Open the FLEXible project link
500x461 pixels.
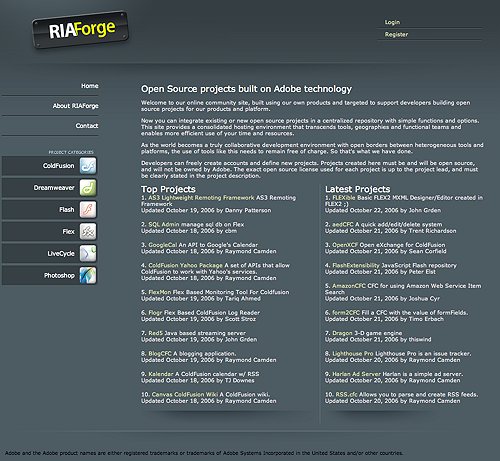344,198
